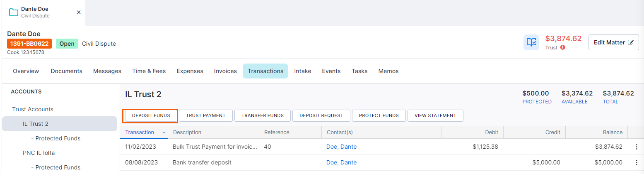Click the Protect Funds button

pos(379,115)
